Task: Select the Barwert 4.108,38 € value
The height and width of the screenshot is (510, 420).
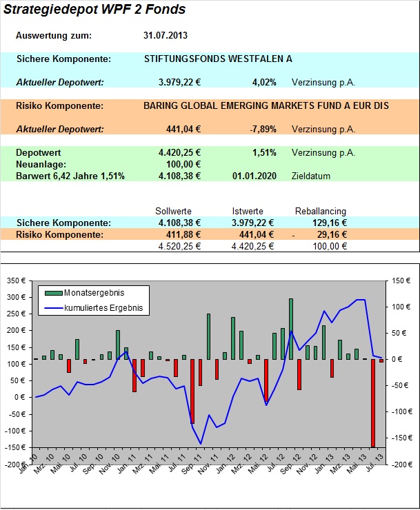Action: click(x=179, y=176)
